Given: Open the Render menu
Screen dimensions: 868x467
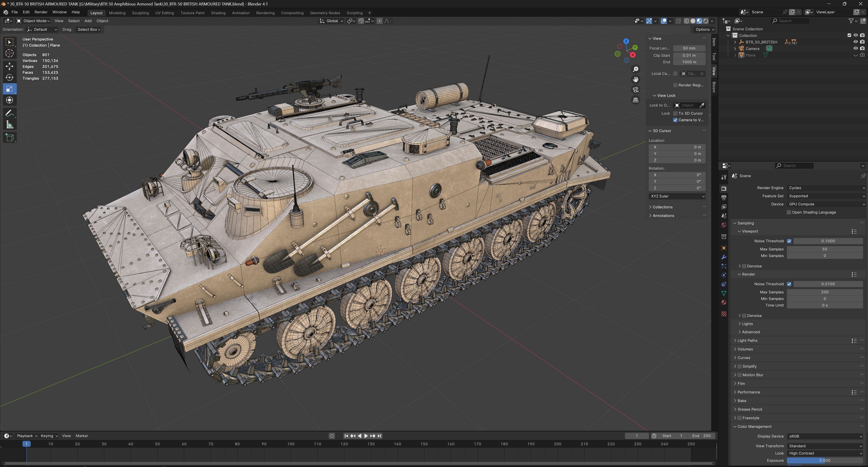Looking at the screenshot, I should pos(41,12).
